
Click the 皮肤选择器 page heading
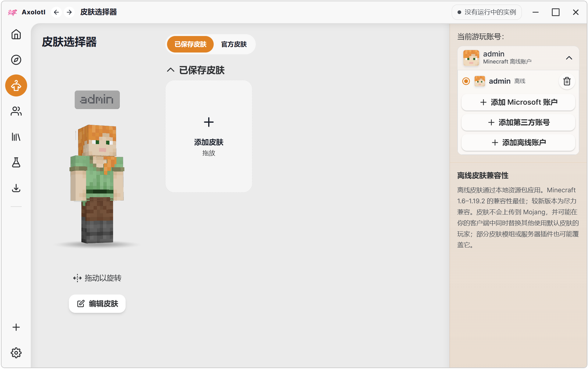(x=69, y=42)
